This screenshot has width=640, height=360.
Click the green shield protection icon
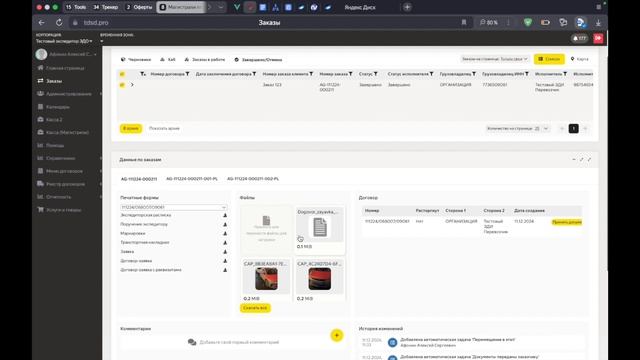tap(527, 22)
